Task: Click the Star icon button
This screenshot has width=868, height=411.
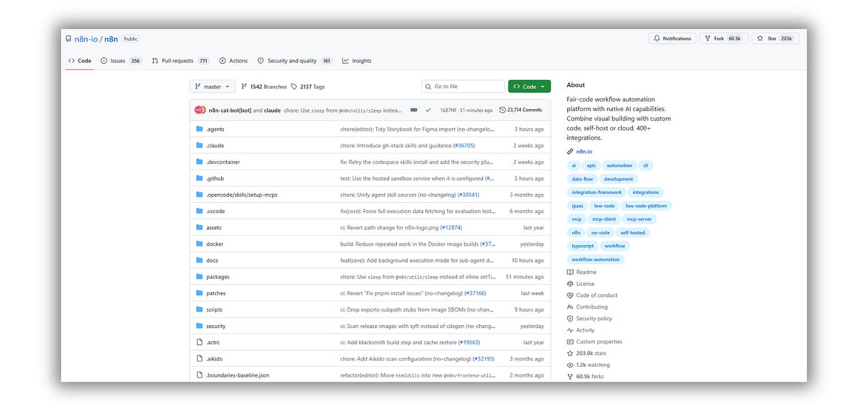Action: coord(760,38)
